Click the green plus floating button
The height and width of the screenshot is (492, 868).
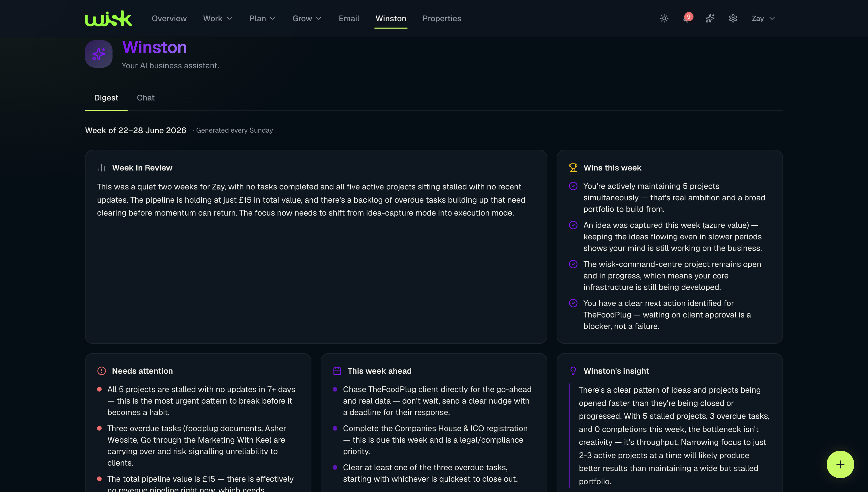pyautogui.click(x=840, y=464)
